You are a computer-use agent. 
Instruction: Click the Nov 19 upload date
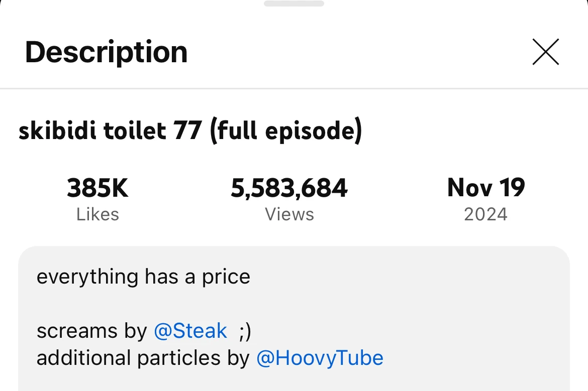tap(485, 188)
